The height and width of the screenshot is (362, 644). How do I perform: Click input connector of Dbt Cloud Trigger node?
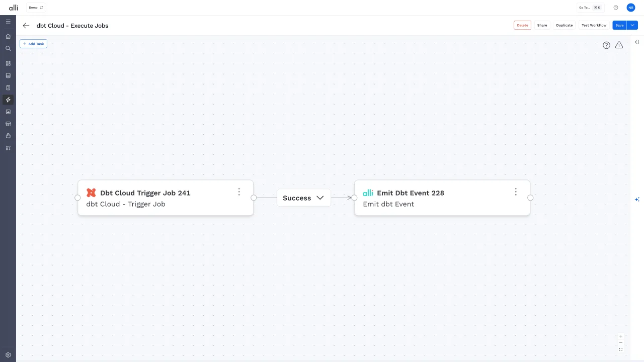click(77, 198)
